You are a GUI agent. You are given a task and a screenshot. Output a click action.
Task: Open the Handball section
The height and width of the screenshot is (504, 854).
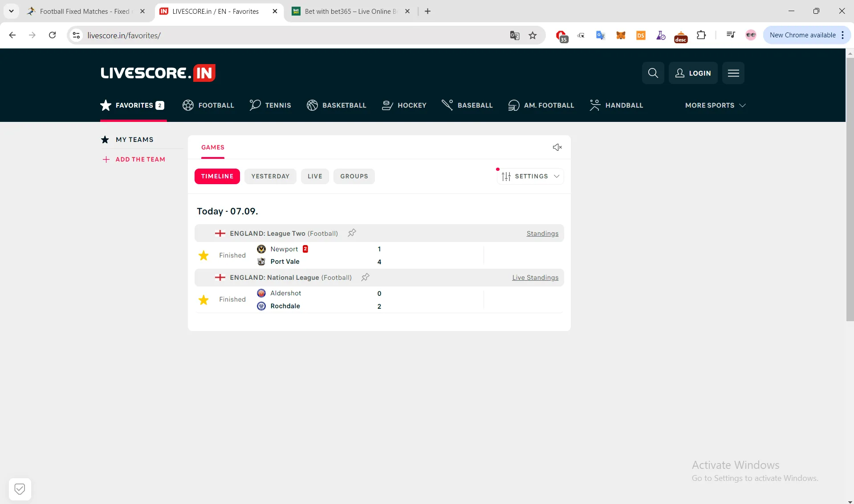click(616, 105)
